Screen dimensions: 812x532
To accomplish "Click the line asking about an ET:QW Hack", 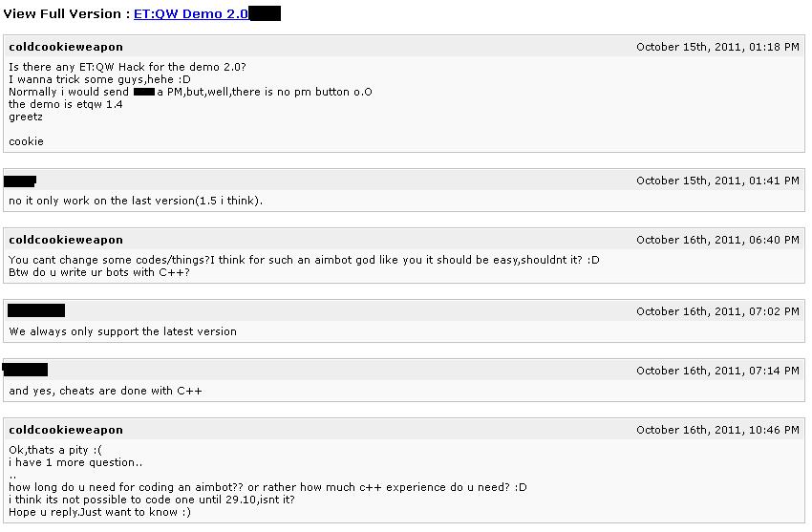I will pyautogui.click(x=127, y=67).
